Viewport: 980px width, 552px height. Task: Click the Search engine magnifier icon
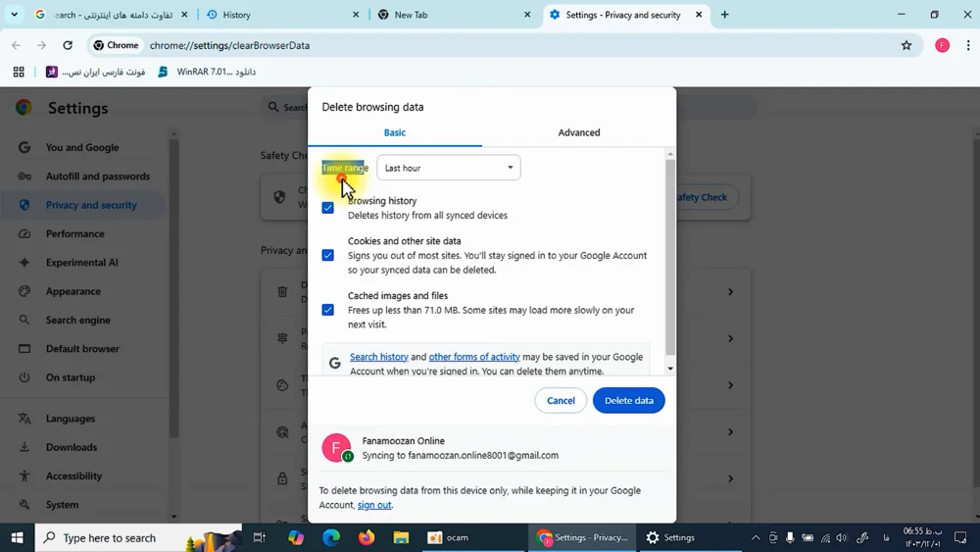(x=24, y=320)
